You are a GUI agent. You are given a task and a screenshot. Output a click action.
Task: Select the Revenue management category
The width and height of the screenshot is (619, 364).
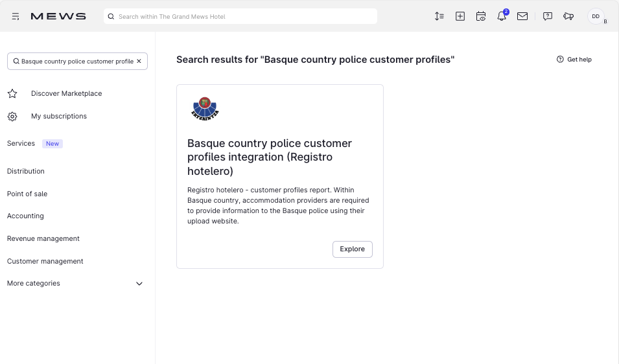point(43,238)
